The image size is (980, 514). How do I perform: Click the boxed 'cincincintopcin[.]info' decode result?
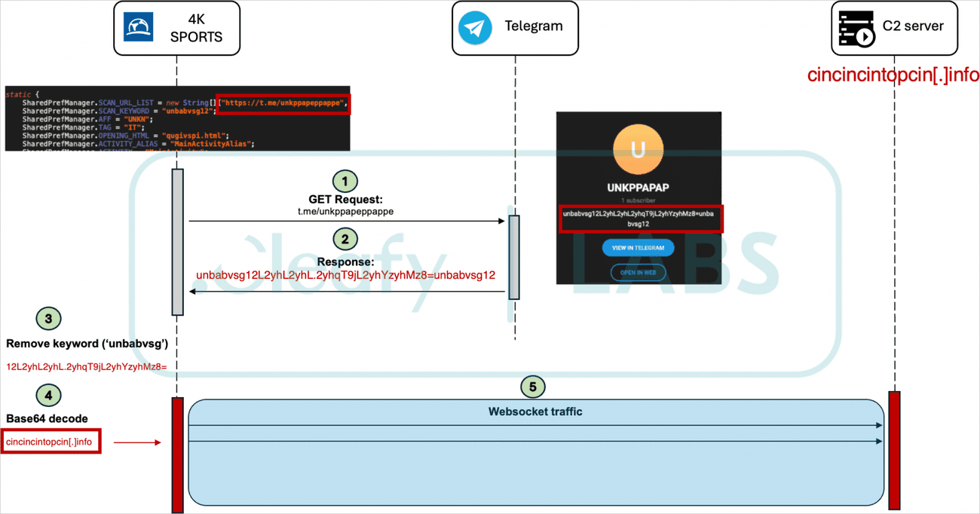point(51,442)
